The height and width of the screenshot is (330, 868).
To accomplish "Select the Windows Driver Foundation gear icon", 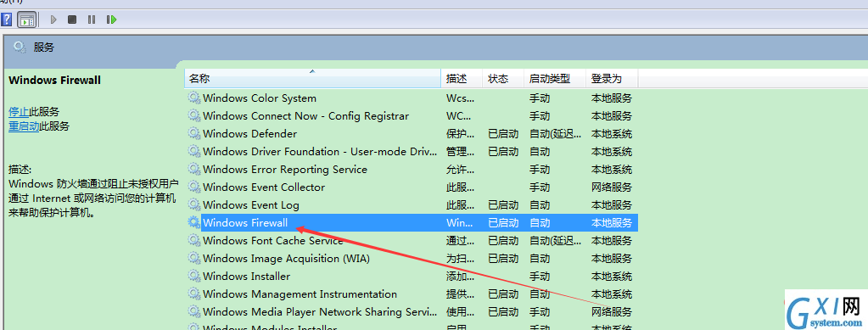I will tap(193, 151).
